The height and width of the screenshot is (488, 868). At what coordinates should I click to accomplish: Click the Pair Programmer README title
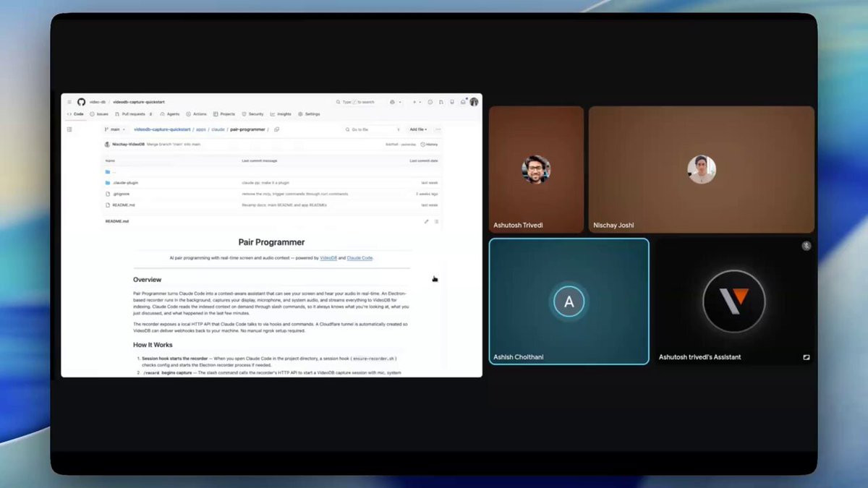click(x=271, y=242)
